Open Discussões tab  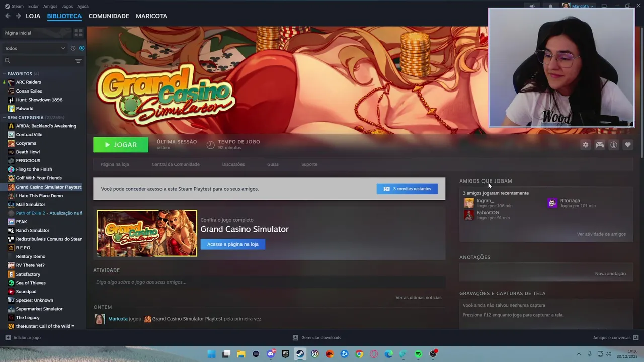(x=233, y=164)
